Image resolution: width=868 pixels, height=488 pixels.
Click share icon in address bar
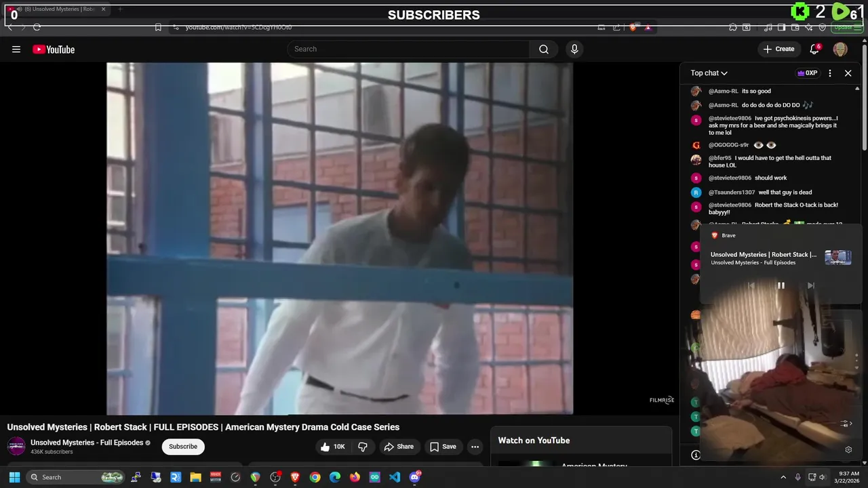pos(616,27)
